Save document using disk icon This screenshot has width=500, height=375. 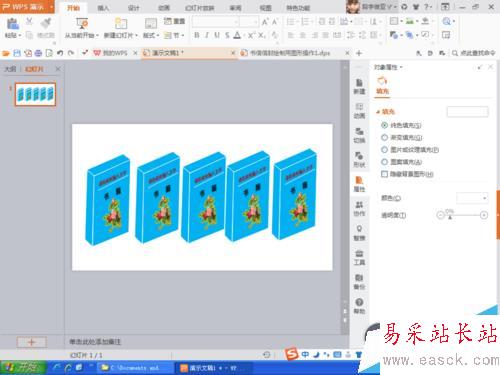tap(17, 53)
